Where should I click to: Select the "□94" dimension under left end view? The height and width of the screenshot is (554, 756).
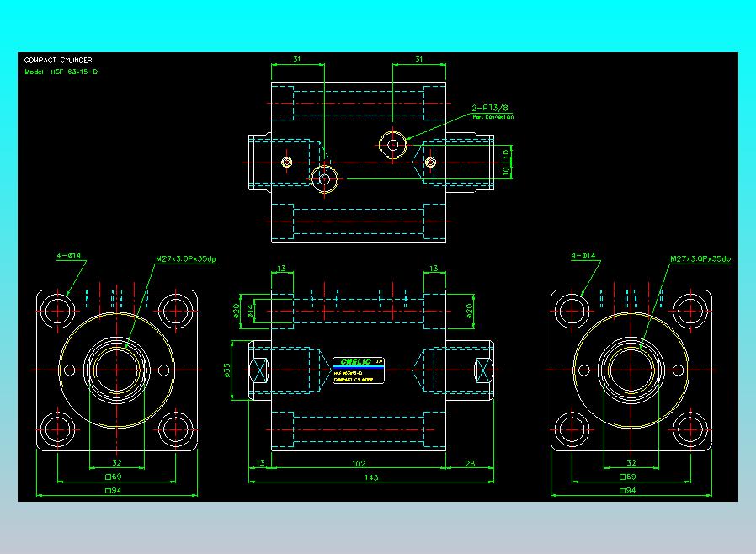coord(114,491)
